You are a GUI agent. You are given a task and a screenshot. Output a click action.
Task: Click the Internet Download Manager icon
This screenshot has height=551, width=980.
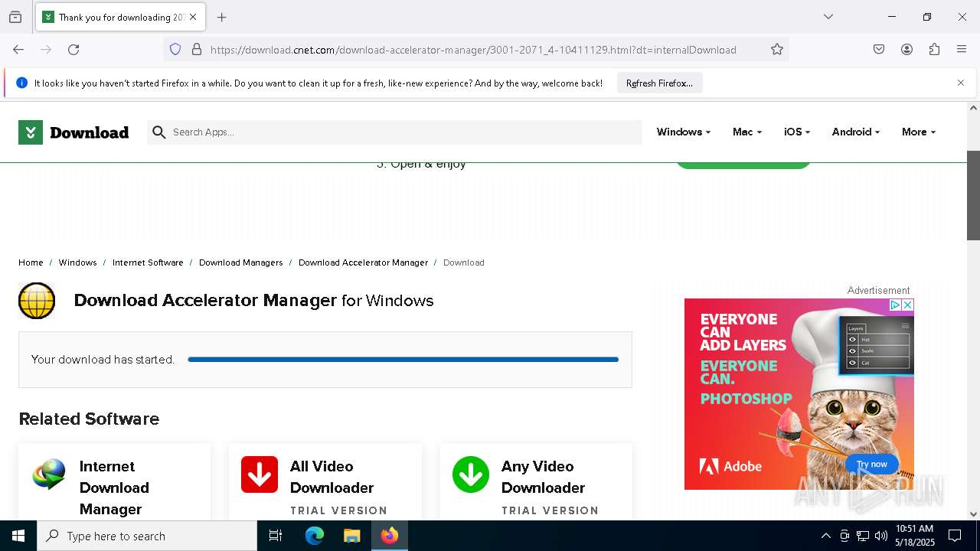[49, 474]
